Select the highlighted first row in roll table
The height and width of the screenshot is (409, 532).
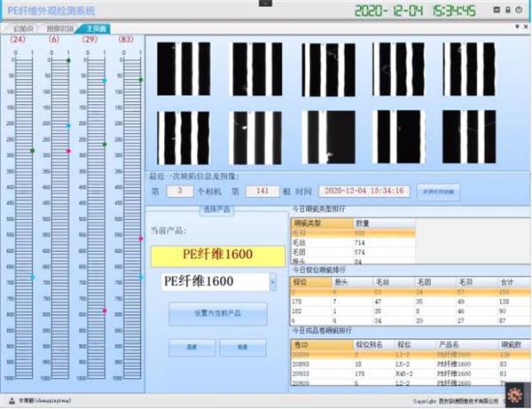click(x=410, y=355)
